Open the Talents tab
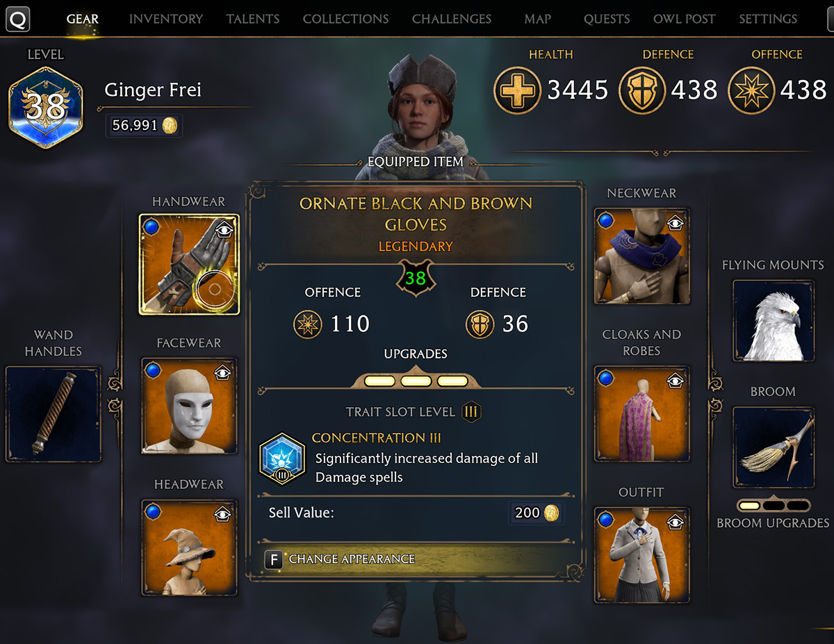The image size is (834, 644). click(253, 19)
